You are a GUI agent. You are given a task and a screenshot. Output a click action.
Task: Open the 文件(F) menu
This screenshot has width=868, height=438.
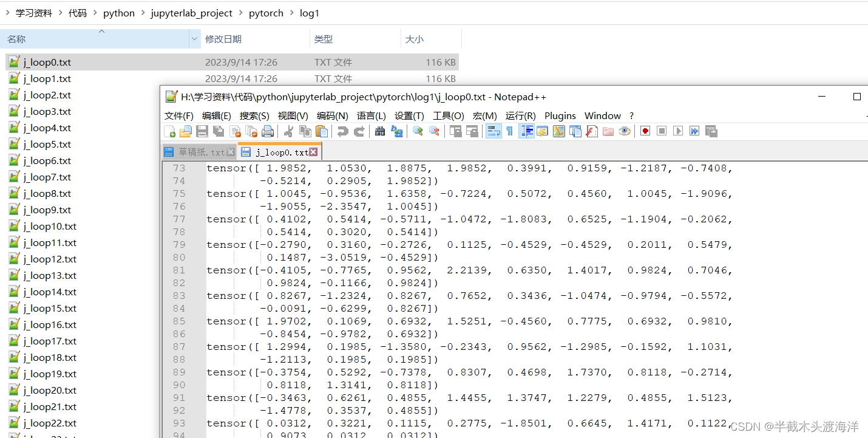coord(179,115)
